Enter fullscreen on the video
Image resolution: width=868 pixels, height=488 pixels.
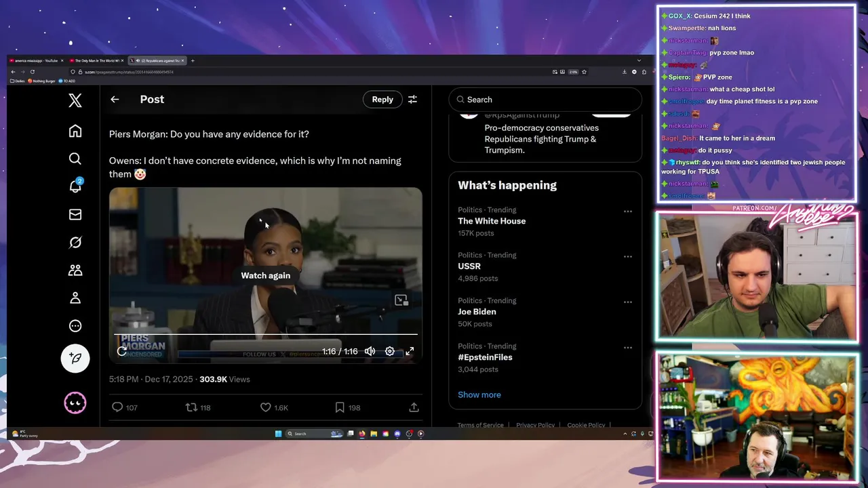(410, 351)
